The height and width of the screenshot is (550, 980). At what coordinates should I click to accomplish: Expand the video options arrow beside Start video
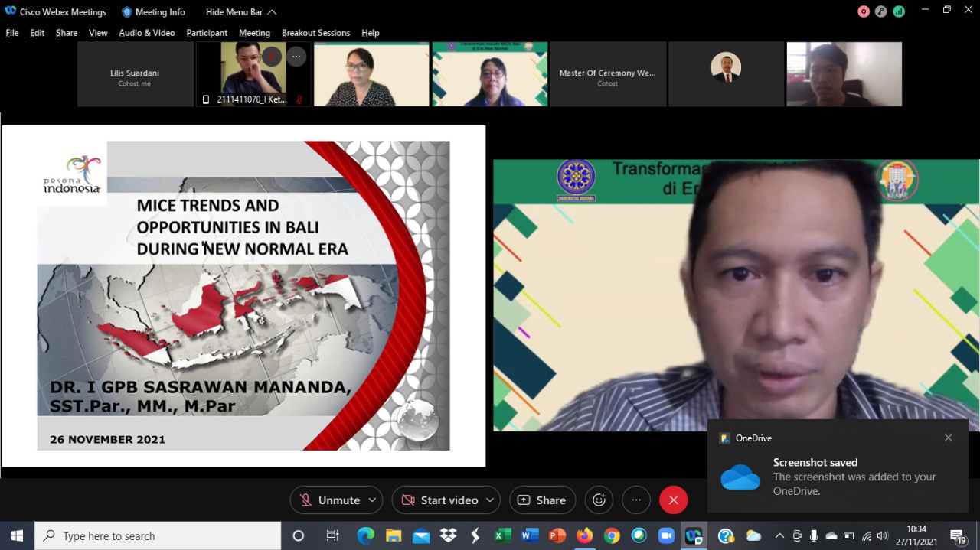[489, 500]
